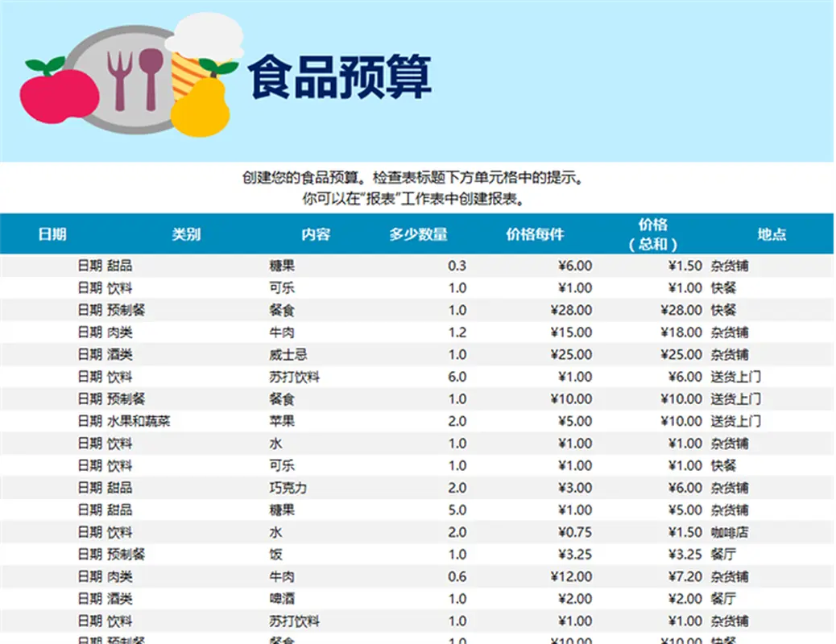Click the quantity cell showing 0.3
The image size is (836, 644).
click(x=457, y=266)
